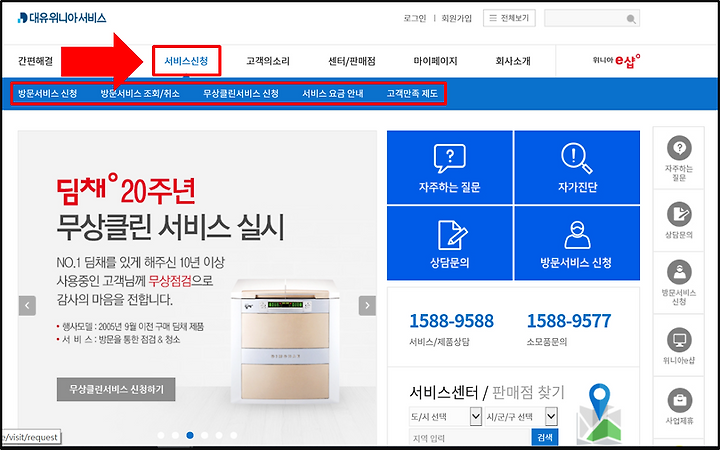Select the active third banner pagination dot

click(190, 435)
